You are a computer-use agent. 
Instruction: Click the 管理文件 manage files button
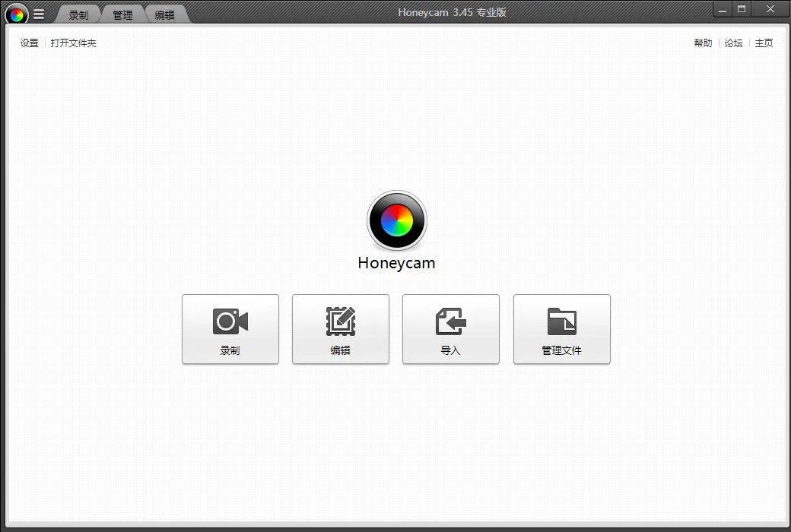[562, 329]
